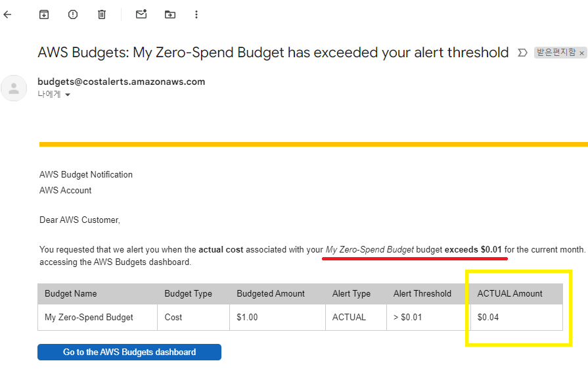Click the sender avatar icon

tap(14, 88)
